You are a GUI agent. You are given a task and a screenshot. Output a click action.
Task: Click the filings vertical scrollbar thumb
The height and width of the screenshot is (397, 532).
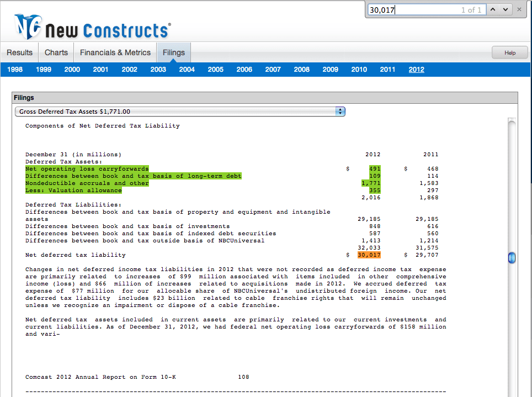[x=512, y=258]
